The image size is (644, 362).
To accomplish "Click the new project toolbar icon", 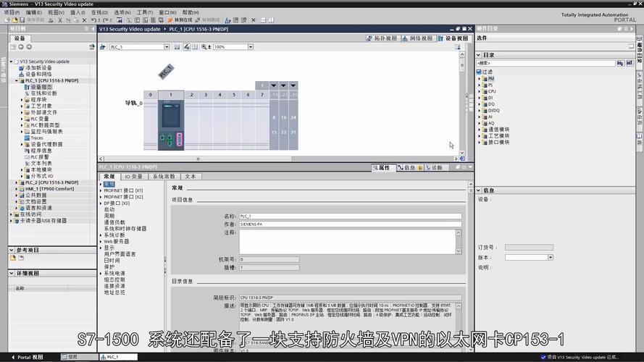I will tap(7, 20).
